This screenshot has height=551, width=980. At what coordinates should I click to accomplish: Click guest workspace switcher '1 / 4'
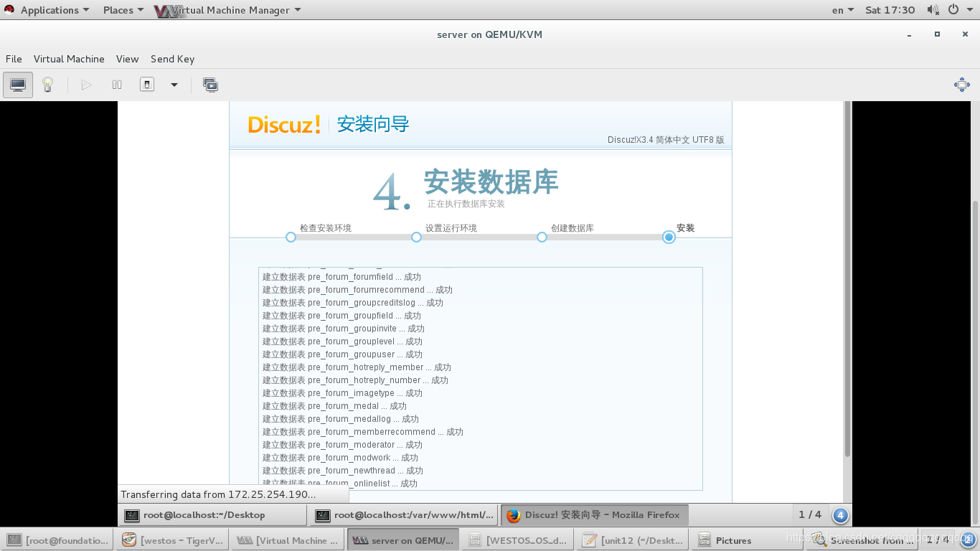[x=809, y=514]
